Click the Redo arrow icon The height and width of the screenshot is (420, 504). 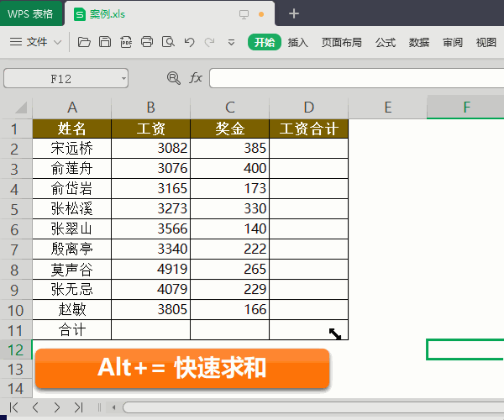click(x=209, y=42)
